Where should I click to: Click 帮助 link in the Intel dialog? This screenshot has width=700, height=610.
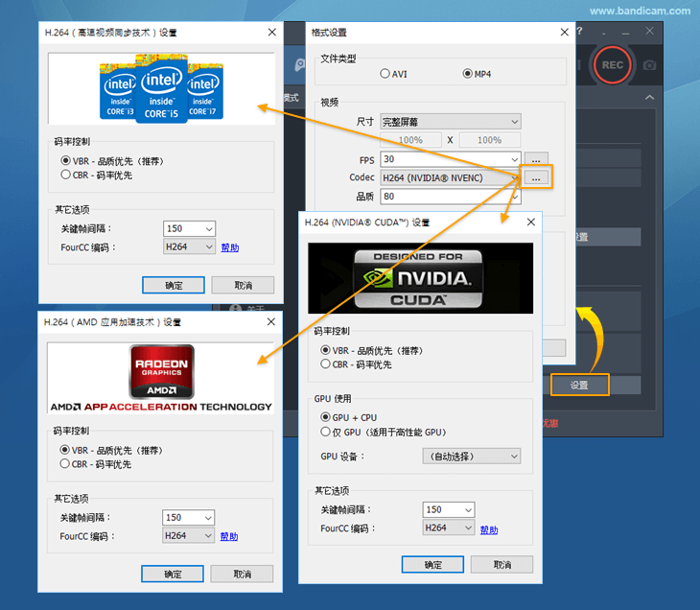(x=230, y=247)
